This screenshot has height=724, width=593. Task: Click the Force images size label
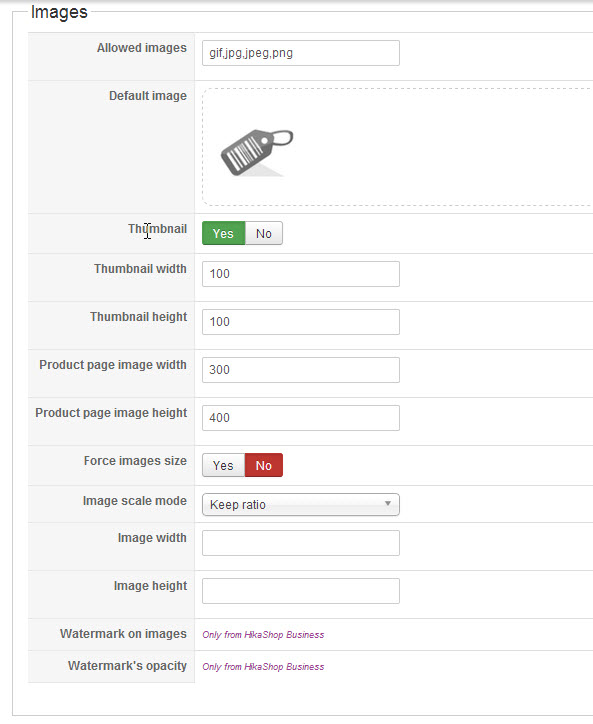[135, 461]
